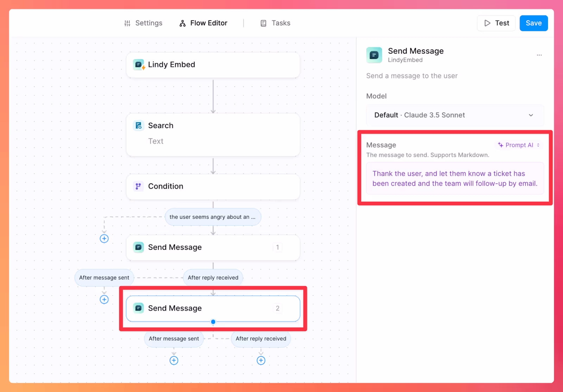The height and width of the screenshot is (392, 563).
Task: Click the Settings sliders icon
Action: pyautogui.click(x=127, y=23)
